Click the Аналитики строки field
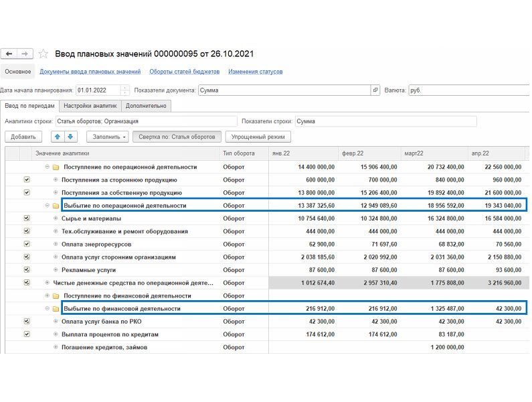 pyautogui.click(x=147, y=121)
